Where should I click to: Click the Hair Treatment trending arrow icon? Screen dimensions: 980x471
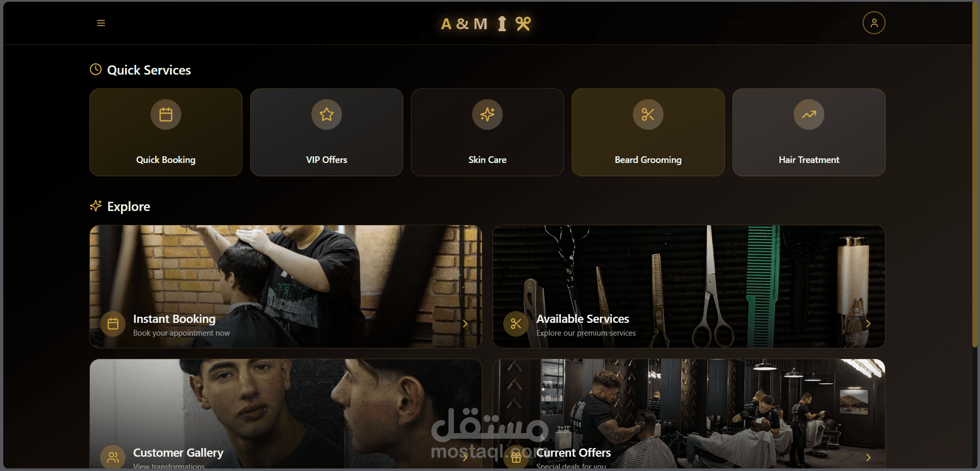809,114
